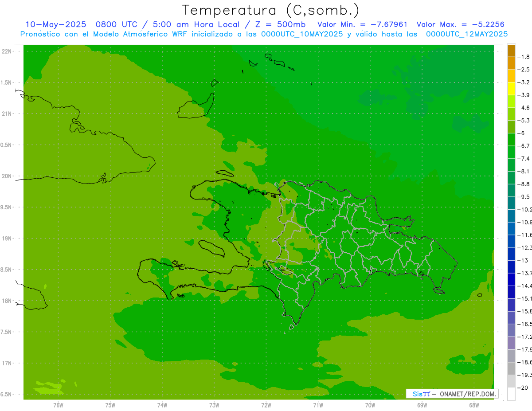Click the "17N" latitude axis label
Viewport: 532px width, 411px height.
coord(7,363)
